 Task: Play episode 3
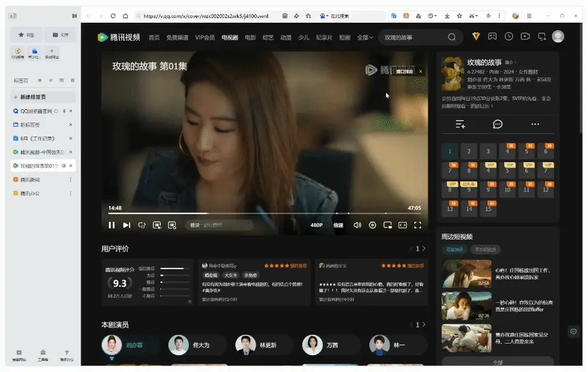pyautogui.click(x=488, y=151)
